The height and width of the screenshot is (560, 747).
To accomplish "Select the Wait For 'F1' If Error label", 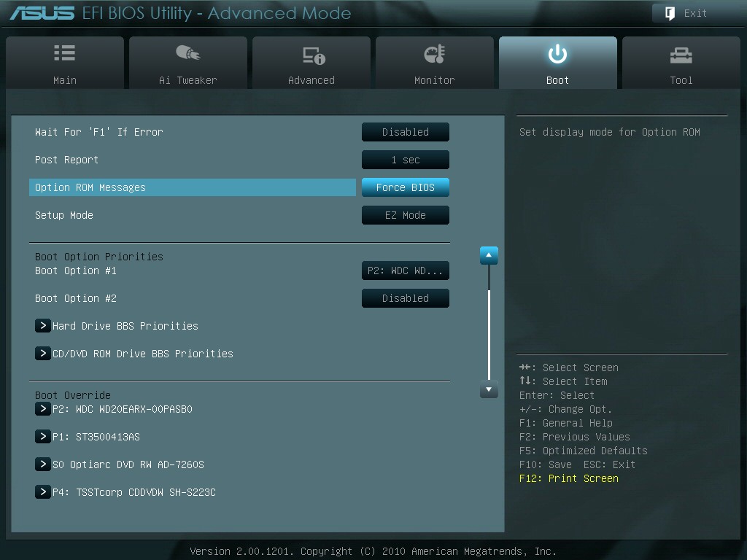I will pyautogui.click(x=99, y=132).
